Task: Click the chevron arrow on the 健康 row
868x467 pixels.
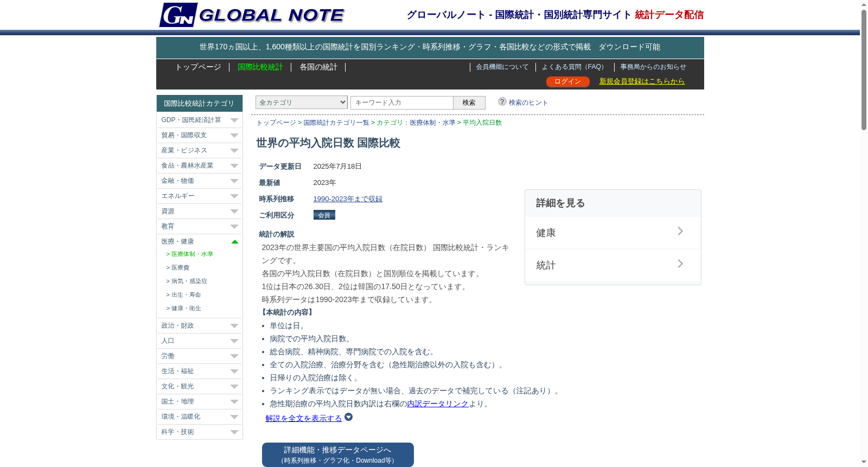Action: coord(680,231)
